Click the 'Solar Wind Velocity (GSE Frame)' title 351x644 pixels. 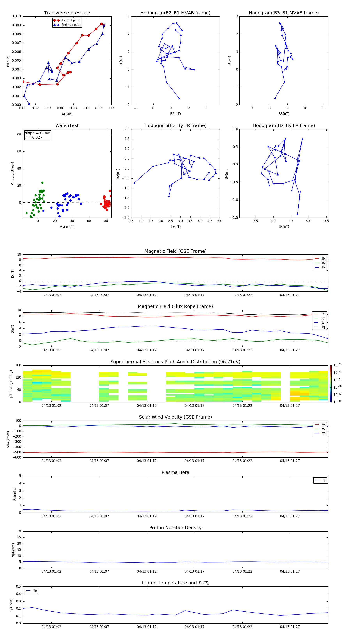pyautogui.click(x=175, y=417)
